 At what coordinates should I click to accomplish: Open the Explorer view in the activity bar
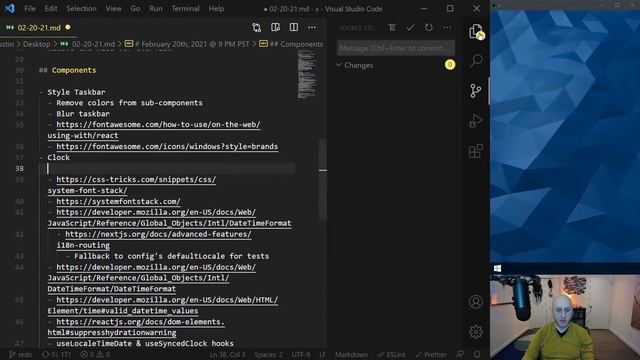tap(476, 31)
